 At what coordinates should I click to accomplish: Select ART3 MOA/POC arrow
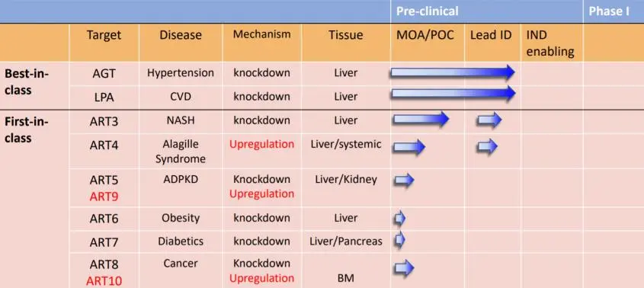[421, 120]
